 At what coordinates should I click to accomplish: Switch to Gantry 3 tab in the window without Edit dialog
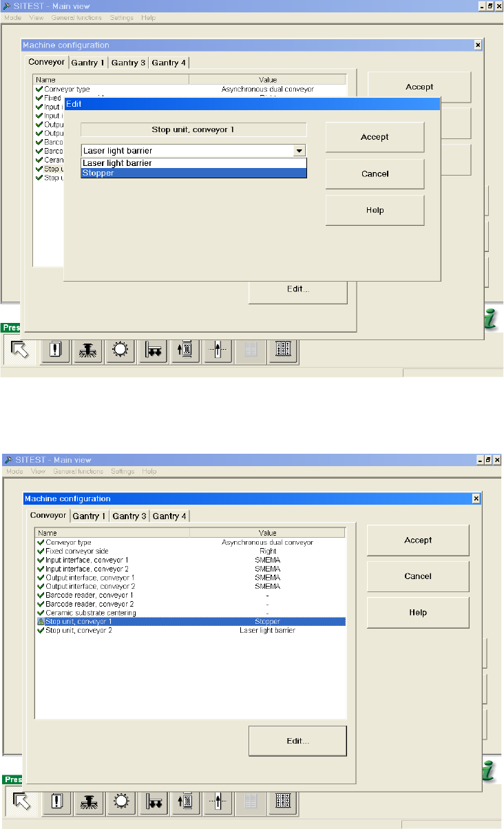click(129, 516)
